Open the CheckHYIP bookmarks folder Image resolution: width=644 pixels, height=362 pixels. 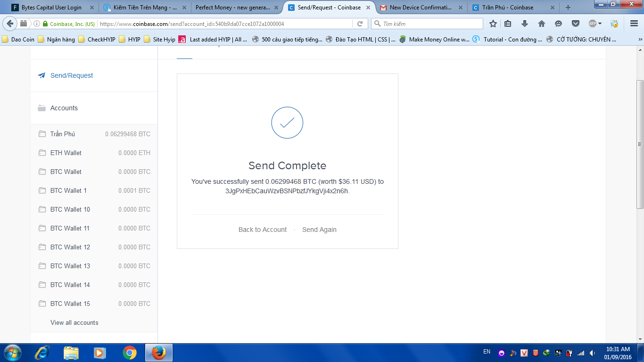click(x=97, y=40)
